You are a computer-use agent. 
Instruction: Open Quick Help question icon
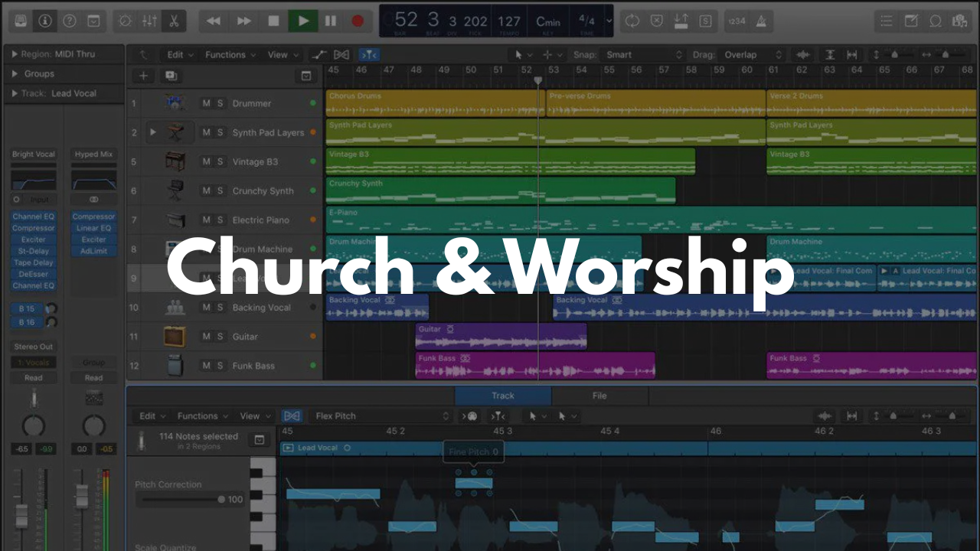69,21
